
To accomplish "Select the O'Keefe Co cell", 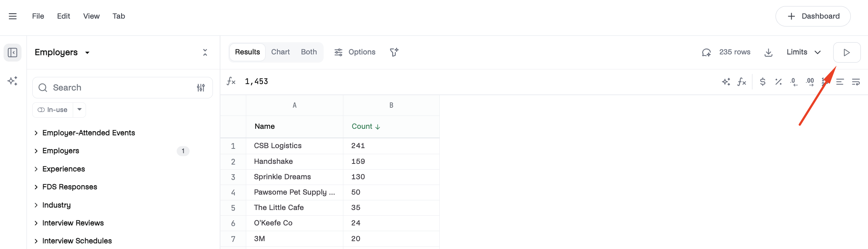I will click(x=295, y=223).
